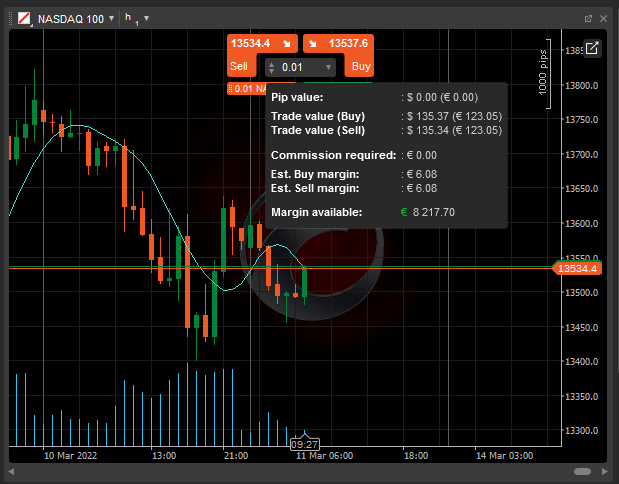619x484 pixels.
Task: Click the 0.01 volume input field
Action: 300,68
